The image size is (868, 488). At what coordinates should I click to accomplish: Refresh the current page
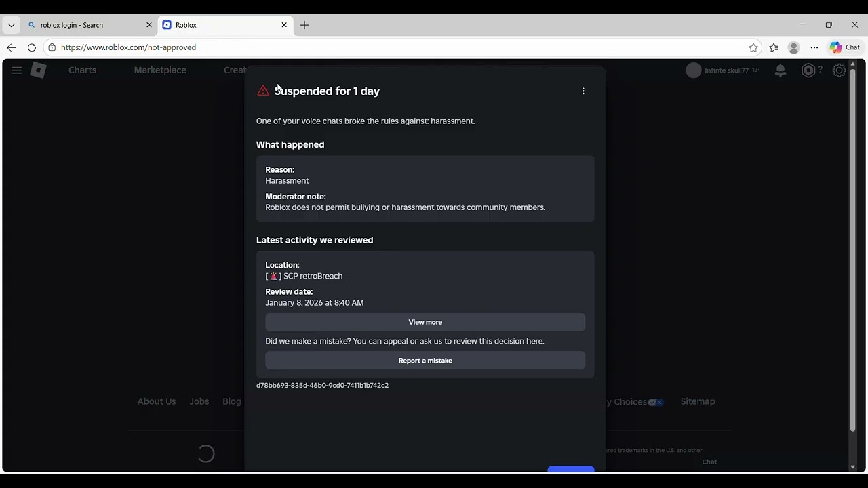point(32,47)
